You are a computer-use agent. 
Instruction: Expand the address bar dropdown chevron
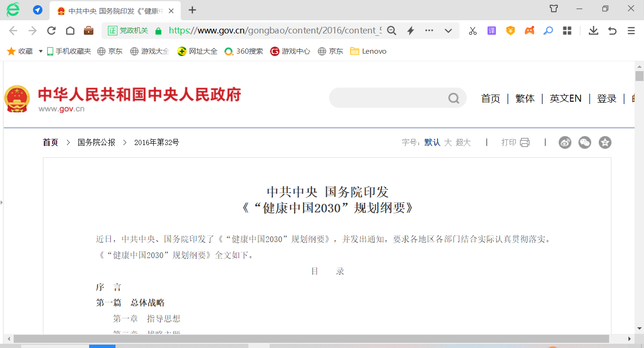(448, 31)
